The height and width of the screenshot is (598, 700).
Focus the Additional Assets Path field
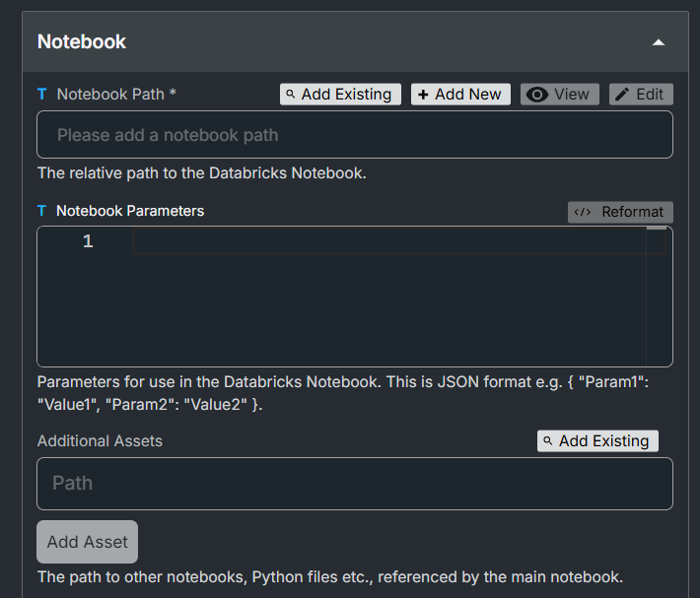tap(355, 484)
